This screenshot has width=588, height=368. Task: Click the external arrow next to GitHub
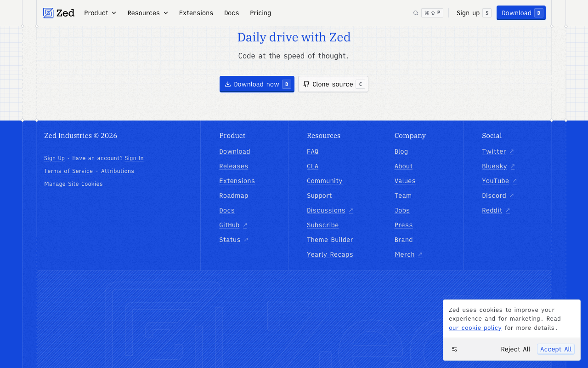245,225
